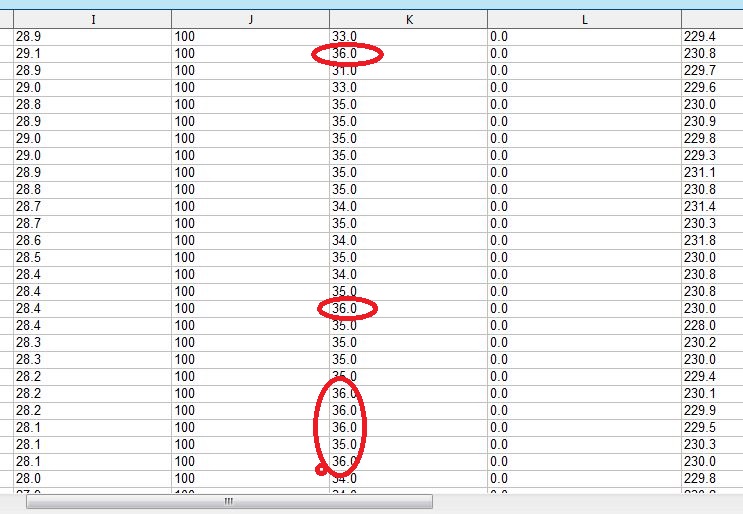Screen dimensions: 743x514
Task: Select the circled 36.0 cell beside 29.1
Action: click(408, 53)
